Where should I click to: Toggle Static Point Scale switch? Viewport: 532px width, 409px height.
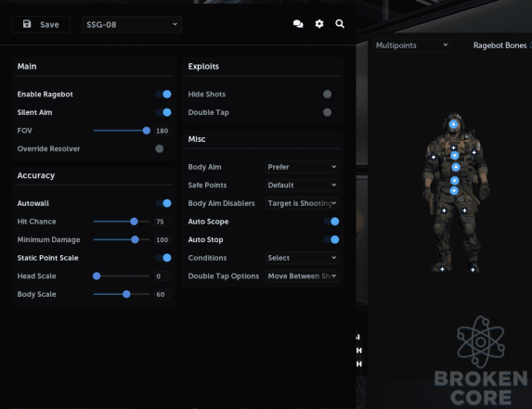point(163,258)
